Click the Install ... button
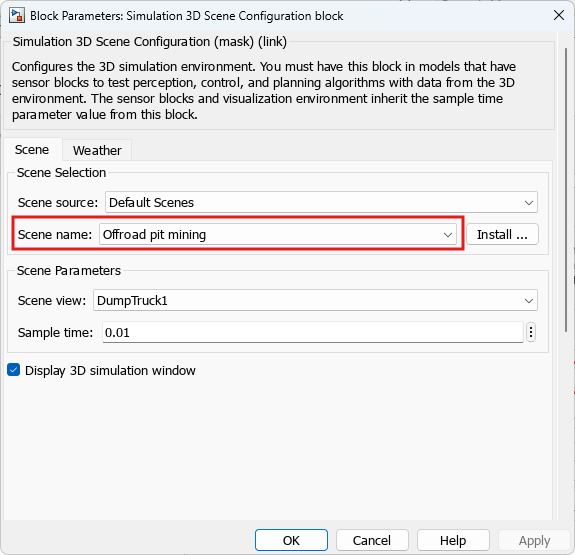 pos(502,234)
